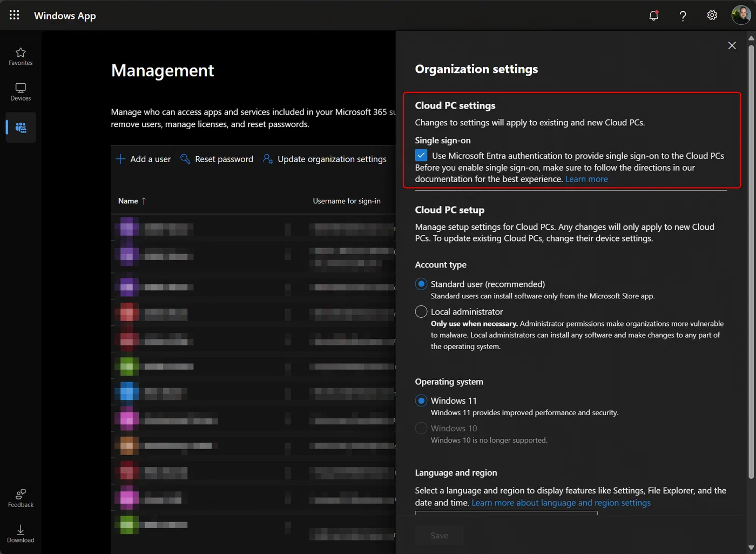The width and height of the screenshot is (756, 554).
Task: Sort by the Name column header
Action: click(x=132, y=201)
